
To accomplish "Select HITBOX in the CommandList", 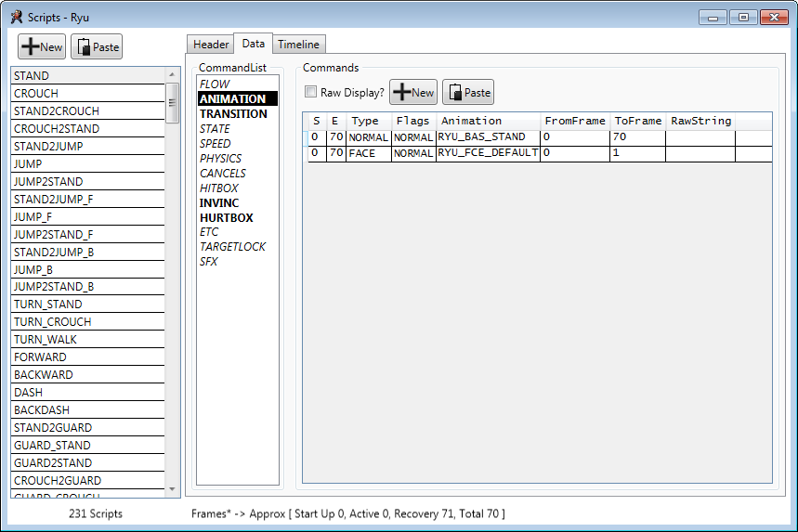I will pyautogui.click(x=219, y=188).
